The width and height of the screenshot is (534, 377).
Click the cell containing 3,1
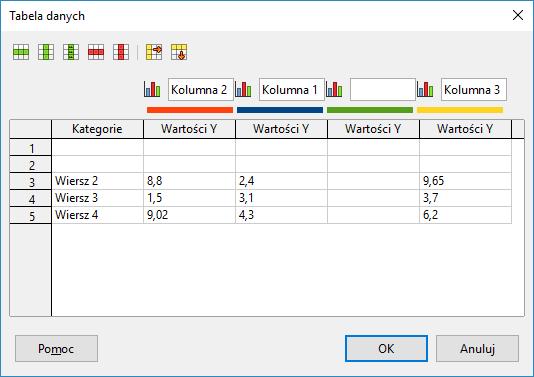(281, 198)
